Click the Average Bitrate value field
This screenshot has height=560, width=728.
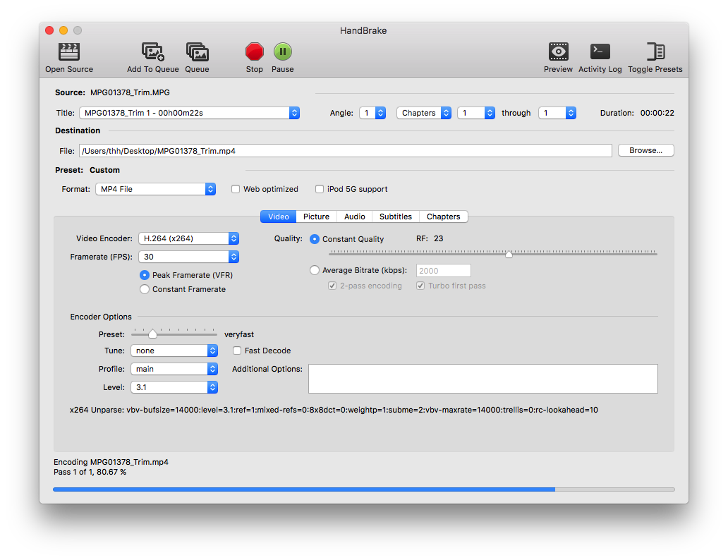tap(444, 271)
